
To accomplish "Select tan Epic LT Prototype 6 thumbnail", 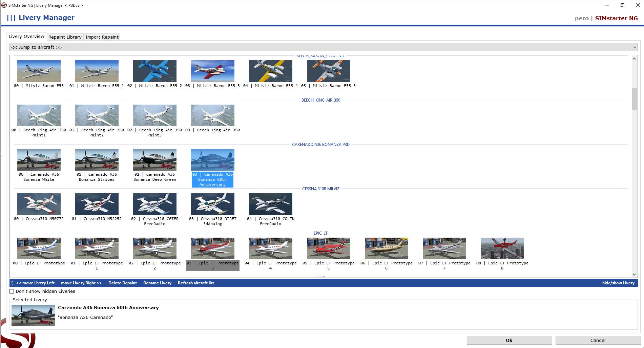I will (x=387, y=248).
